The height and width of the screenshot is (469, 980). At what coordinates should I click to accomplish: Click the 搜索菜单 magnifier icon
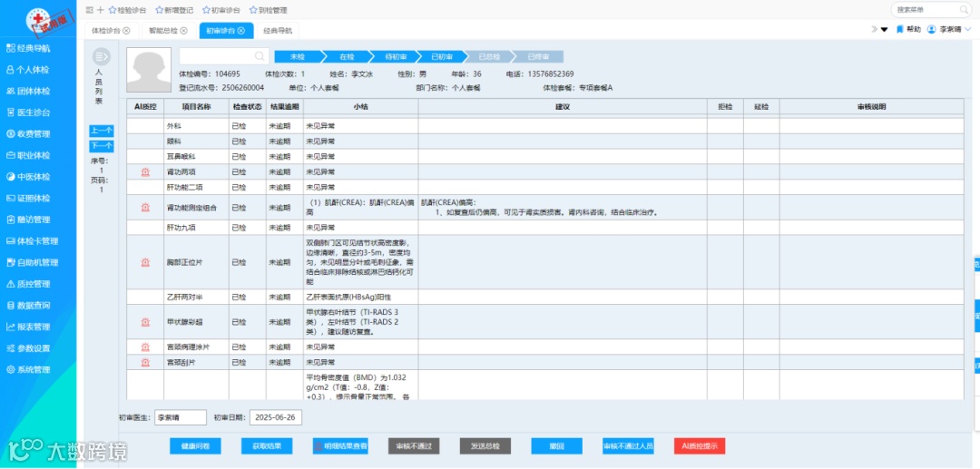[x=963, y=9]
